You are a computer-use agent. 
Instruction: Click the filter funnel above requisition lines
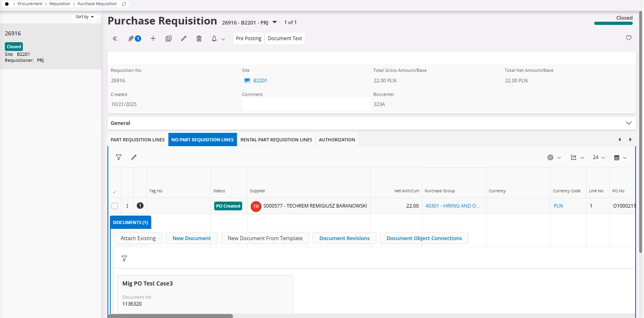tap(119, 157)
